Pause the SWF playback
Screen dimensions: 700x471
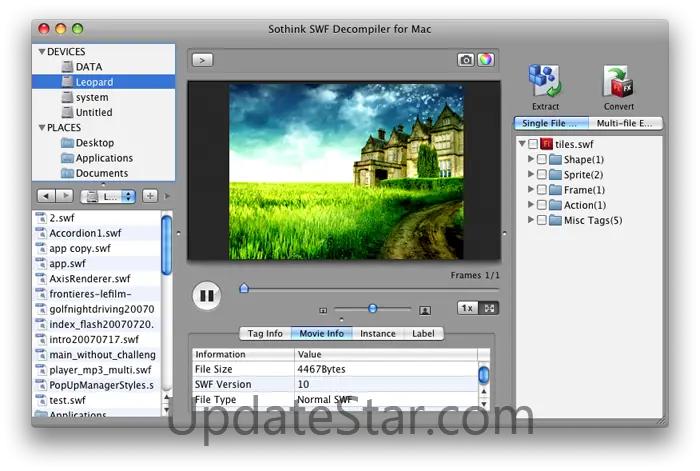[207, 296]
